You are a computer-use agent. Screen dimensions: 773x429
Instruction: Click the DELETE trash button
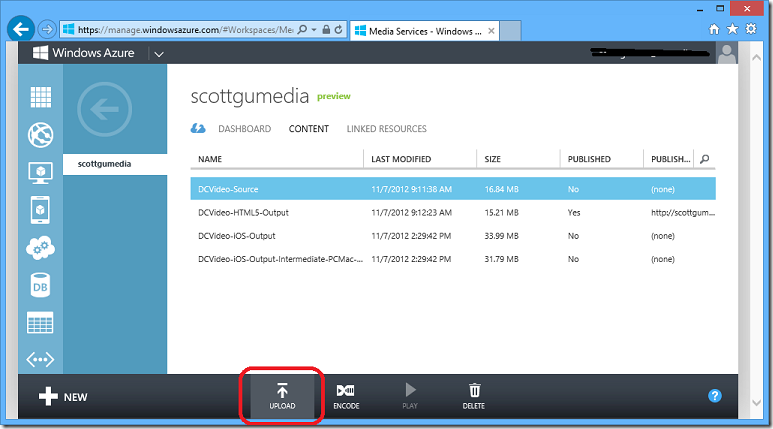(x=474, y=396)
